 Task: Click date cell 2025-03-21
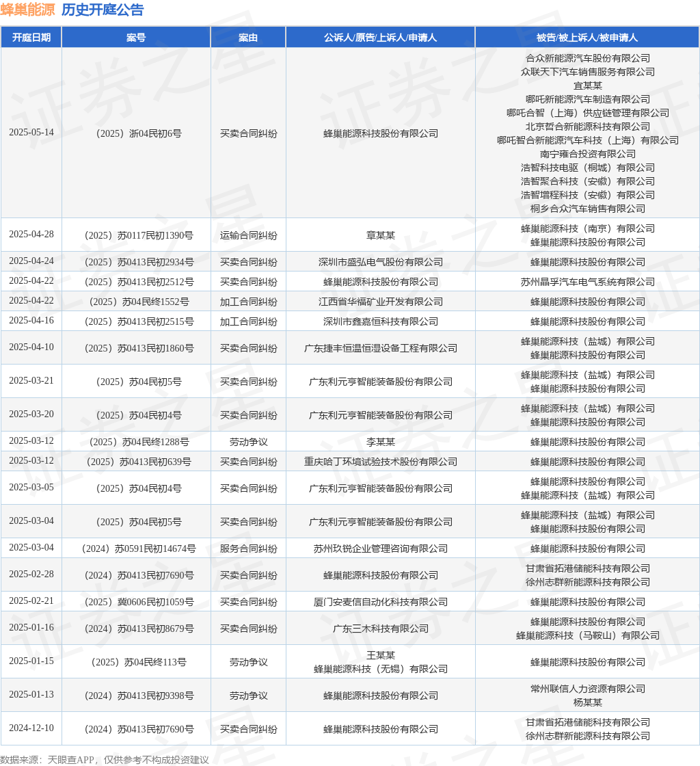(x=31, y=380)
